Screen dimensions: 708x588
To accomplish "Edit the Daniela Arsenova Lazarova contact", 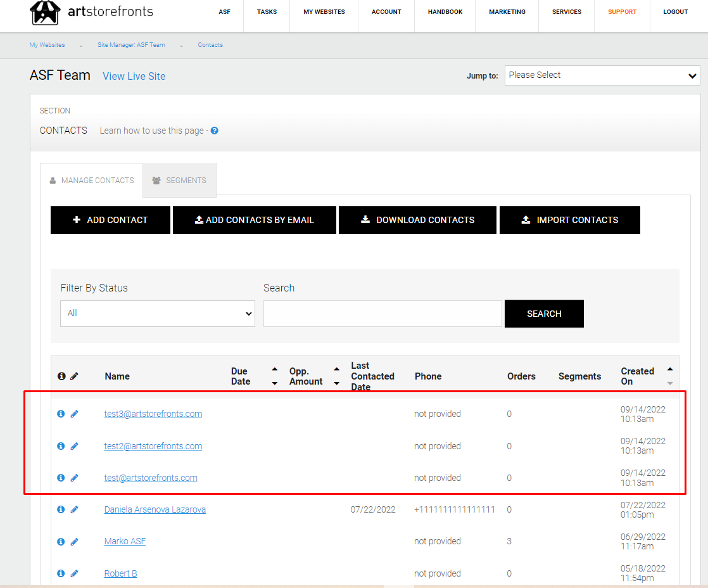I will (x=75, y=509).
